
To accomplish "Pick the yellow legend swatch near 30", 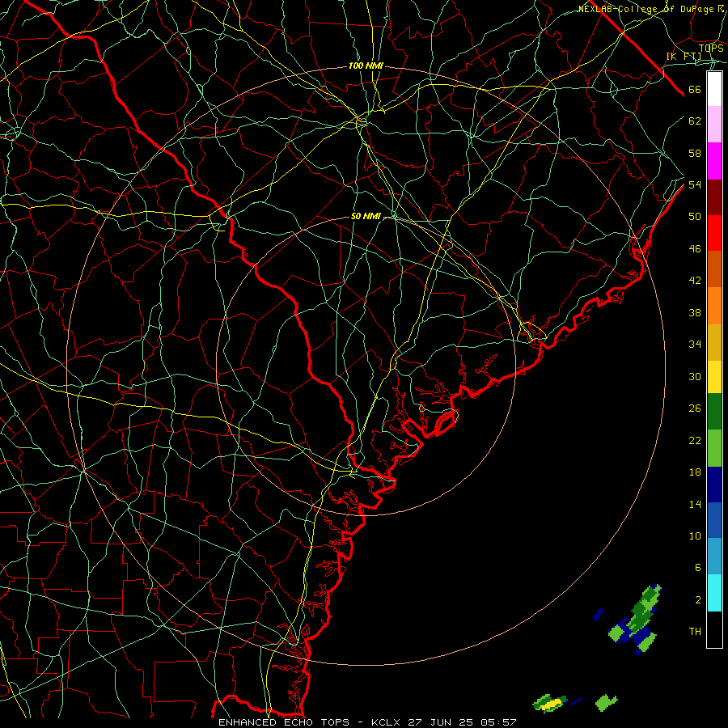I will click(x=714, y=377).
